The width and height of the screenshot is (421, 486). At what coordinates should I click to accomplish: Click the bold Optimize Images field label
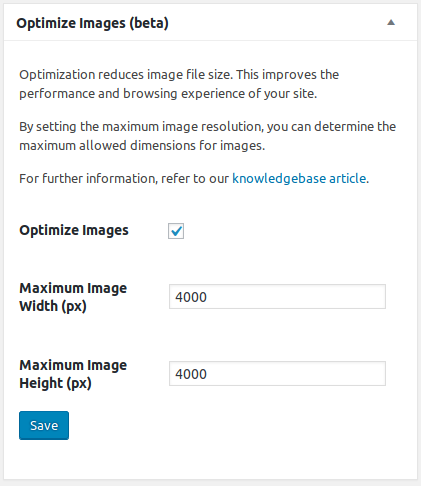coord(74,230)
